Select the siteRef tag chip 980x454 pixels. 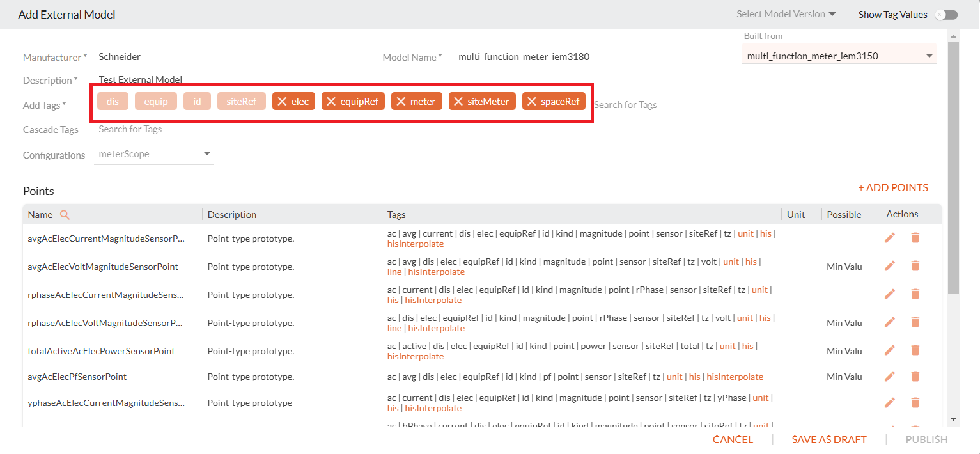(242, 102)
